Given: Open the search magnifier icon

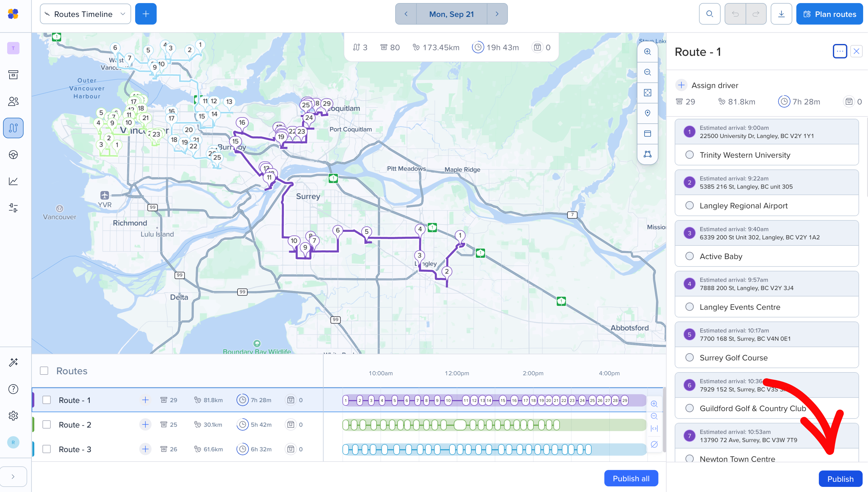Looking at the screenshot, I should (709, 14).
